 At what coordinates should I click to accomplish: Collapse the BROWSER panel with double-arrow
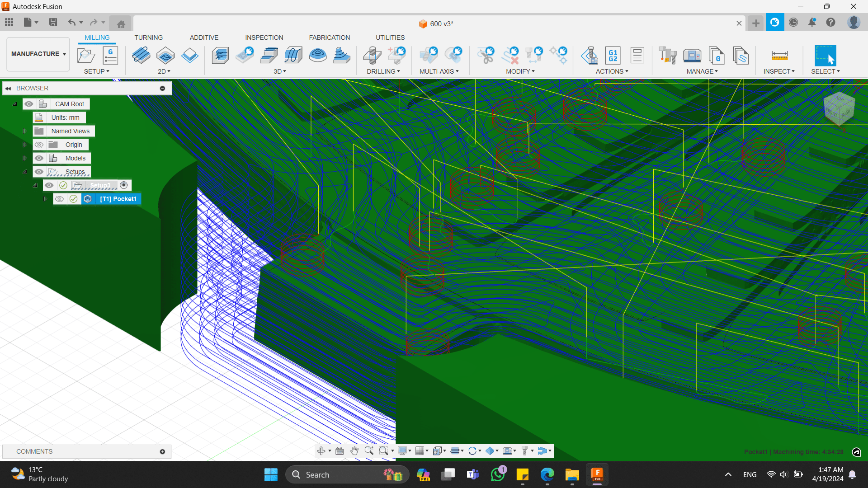point(8,88)
